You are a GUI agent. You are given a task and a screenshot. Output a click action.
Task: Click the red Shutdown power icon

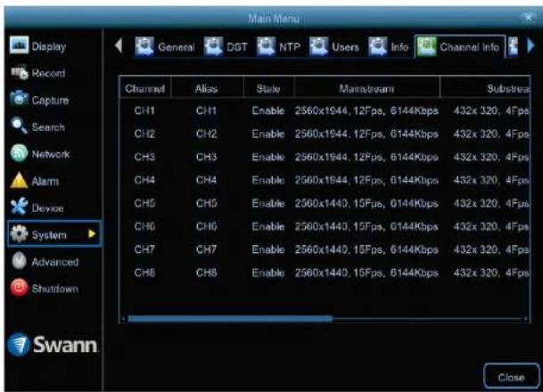19,288
